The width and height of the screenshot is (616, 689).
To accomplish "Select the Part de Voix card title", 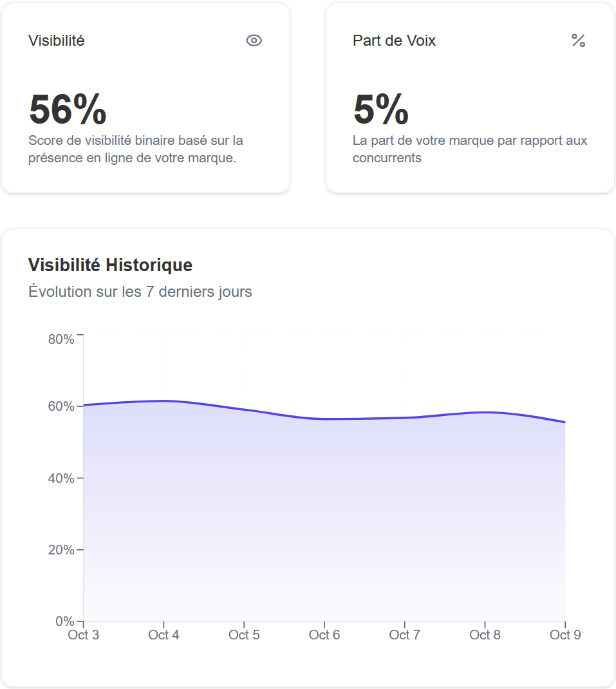I will click(394, 41).
